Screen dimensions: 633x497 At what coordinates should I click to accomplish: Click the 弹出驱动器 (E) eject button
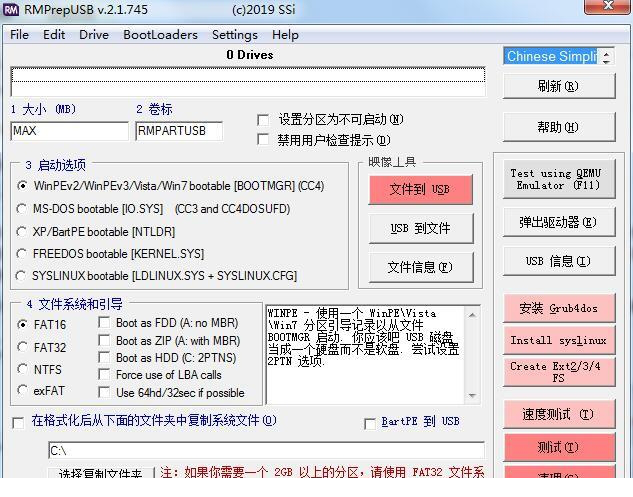coord(559,222)
